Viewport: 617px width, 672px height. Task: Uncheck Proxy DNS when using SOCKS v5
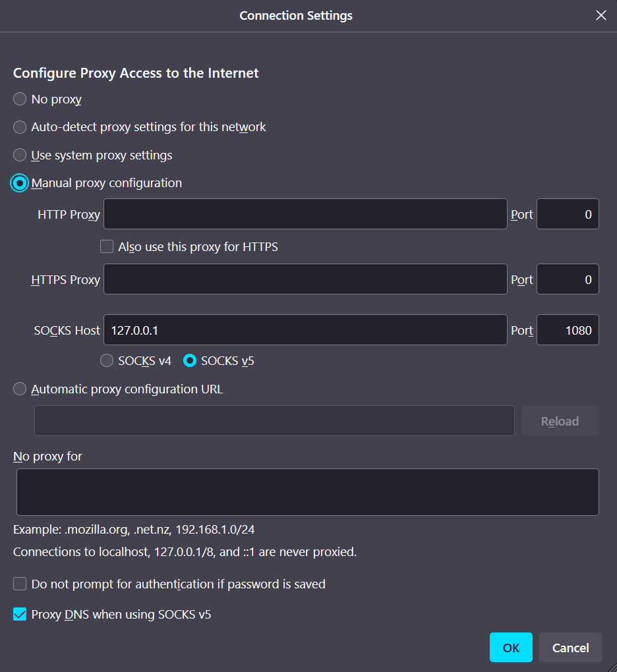point(20,615)
